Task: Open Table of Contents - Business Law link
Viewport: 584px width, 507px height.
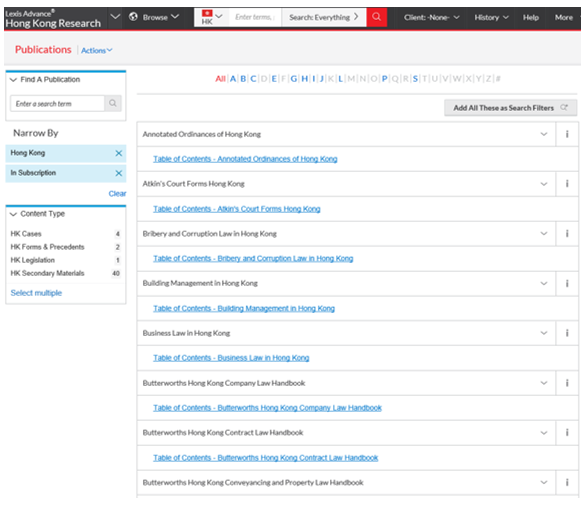Action: pos(231,358)
